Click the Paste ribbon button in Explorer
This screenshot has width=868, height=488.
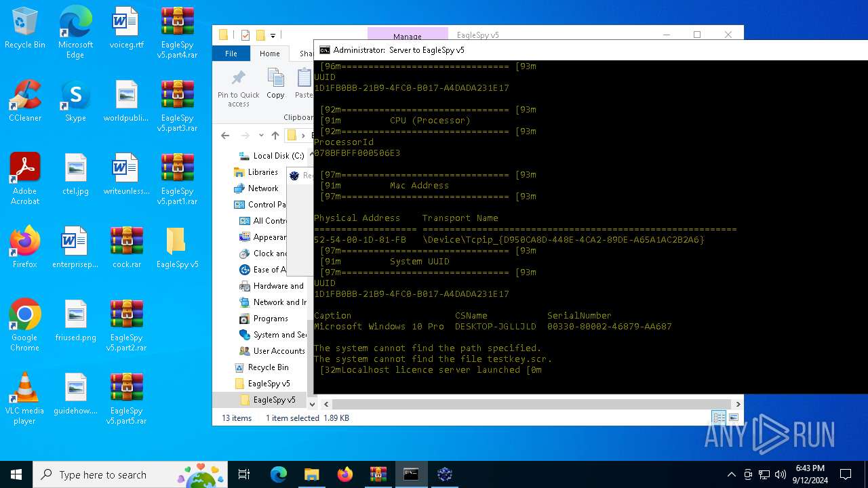coord(304,84)
